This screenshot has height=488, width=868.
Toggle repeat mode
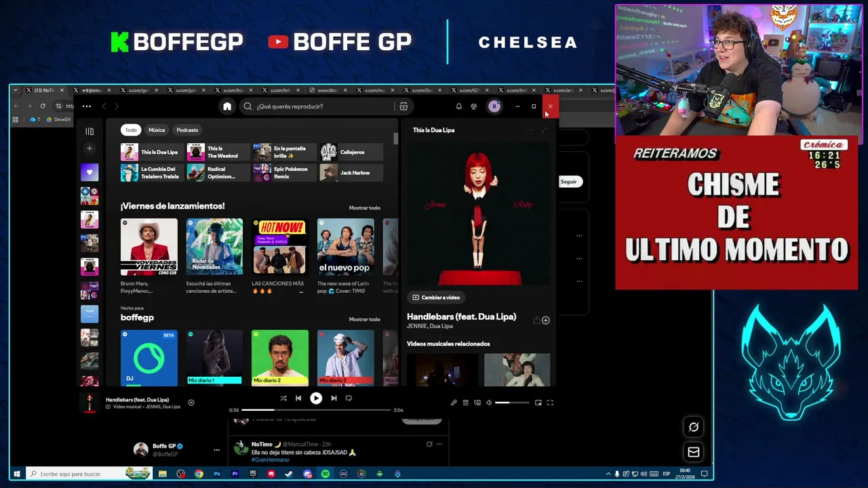tap(349, 399)
